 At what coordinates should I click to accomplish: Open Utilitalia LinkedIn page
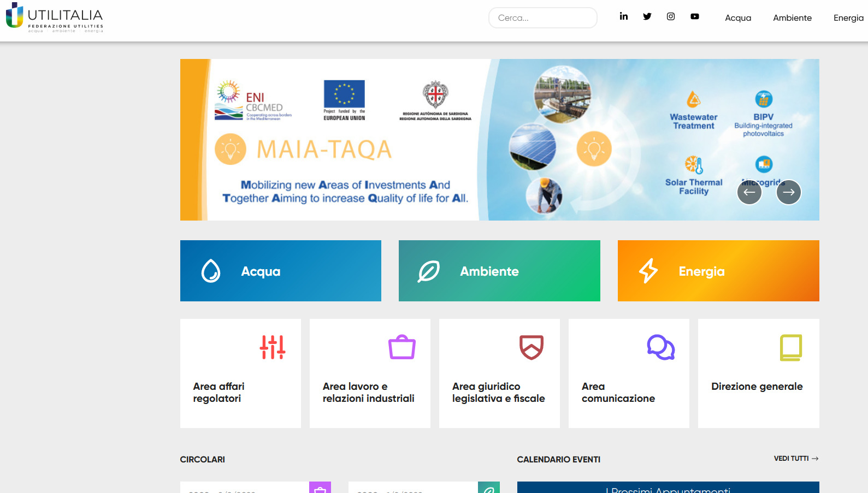623,16
